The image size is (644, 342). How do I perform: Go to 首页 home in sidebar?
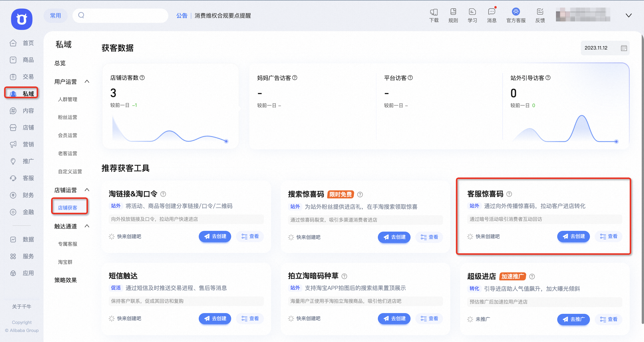[x=22, y=43]
